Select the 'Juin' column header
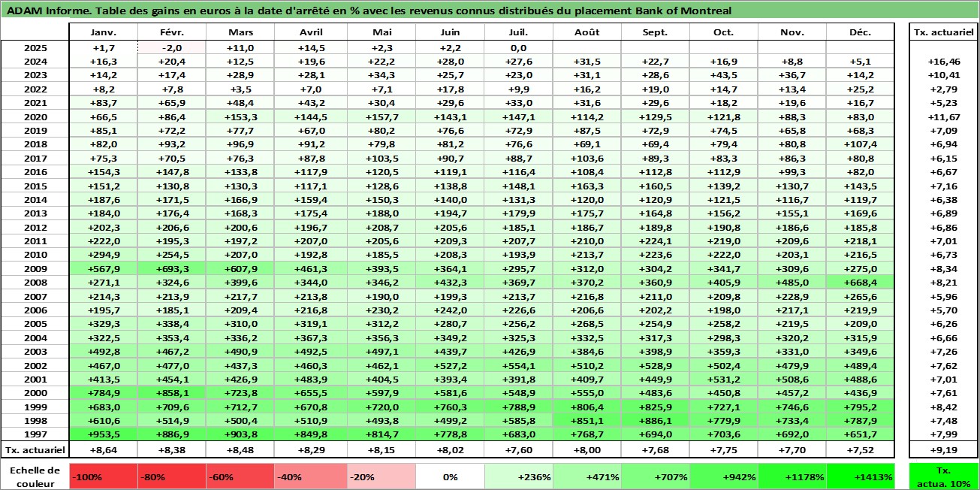 450,32
